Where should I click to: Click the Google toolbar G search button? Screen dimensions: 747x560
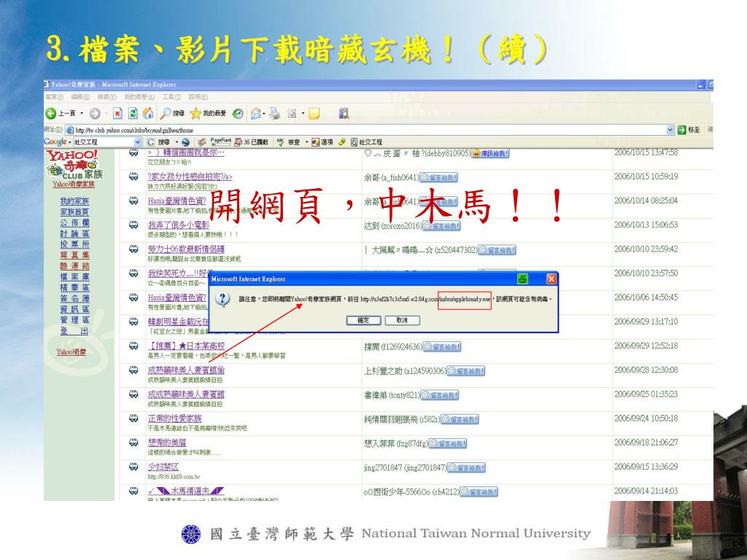pos(150,142)
